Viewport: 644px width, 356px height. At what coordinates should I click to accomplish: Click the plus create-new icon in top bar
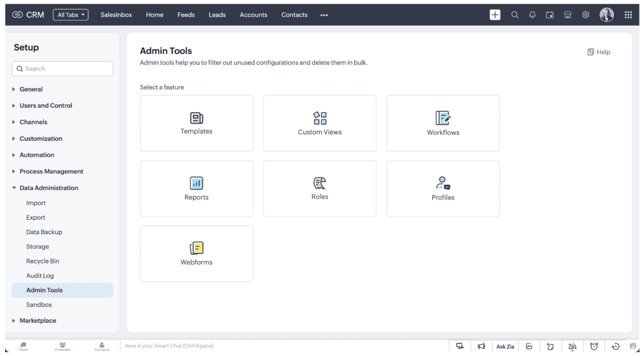[495, 15]
